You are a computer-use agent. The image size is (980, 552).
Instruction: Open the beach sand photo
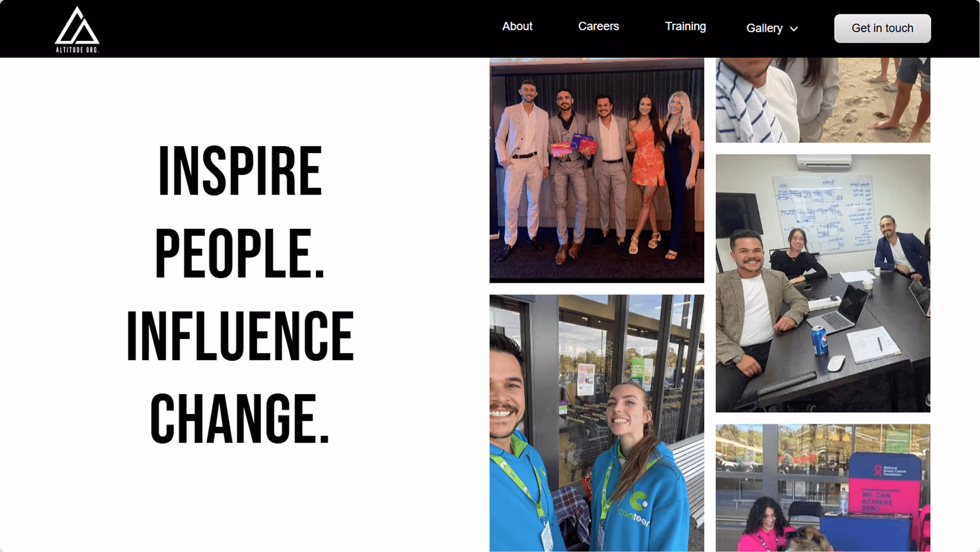(x=823, y=100)
